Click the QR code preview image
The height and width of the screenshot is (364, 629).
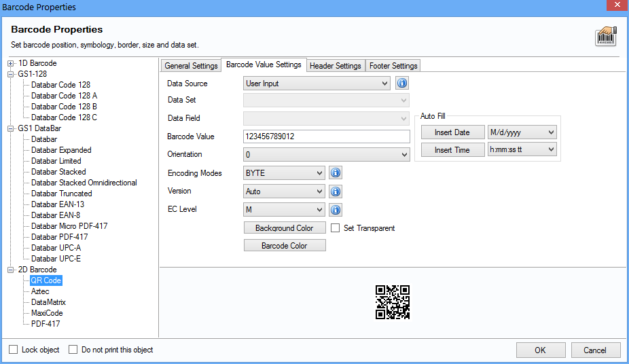[393, 302]
